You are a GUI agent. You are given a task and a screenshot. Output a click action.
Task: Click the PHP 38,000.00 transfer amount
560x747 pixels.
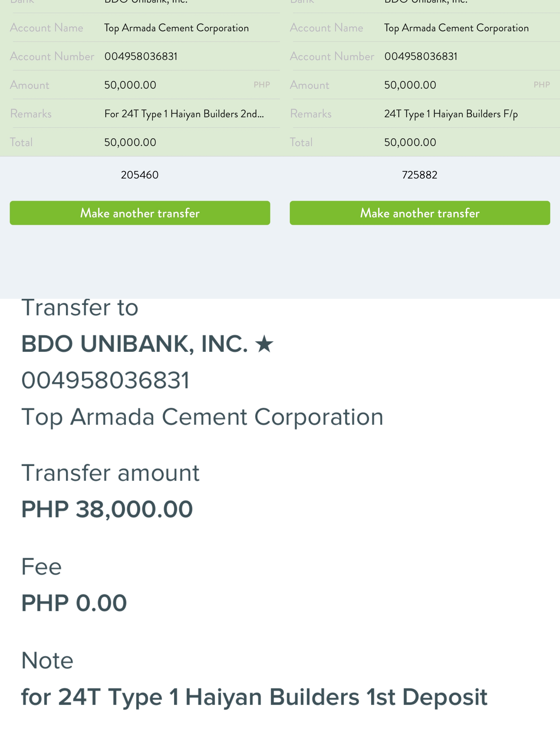click(x=107, y=509)
